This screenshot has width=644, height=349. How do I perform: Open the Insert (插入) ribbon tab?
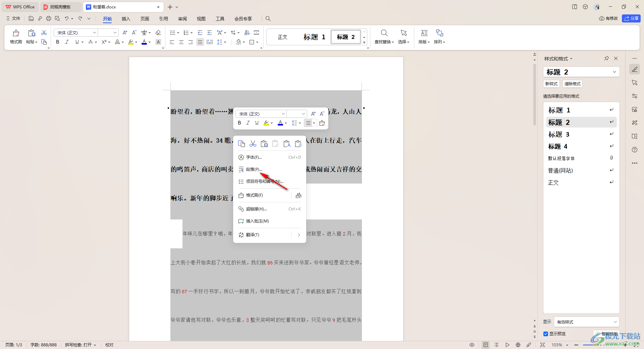pyautogui.click(x=126, y=19)
